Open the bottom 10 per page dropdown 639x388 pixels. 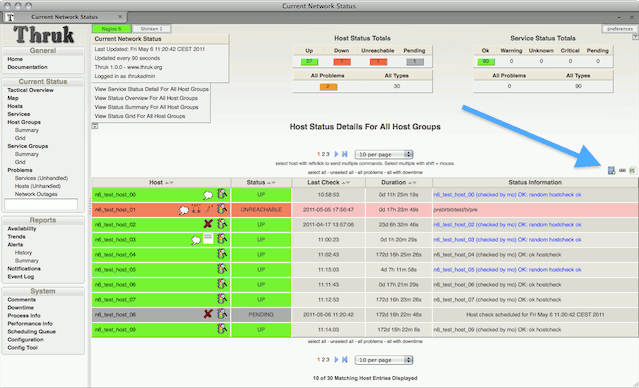(383, 360)
